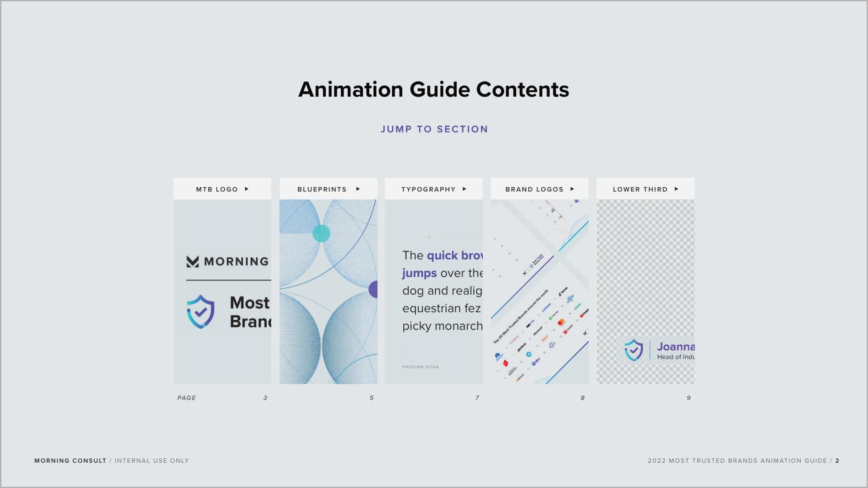Image resolution: width=868 pixels, height=488 pixels.
Task: Click the arrow icon beside MTB LOGO
Action: pyautogui.click(x=247, y=189)
